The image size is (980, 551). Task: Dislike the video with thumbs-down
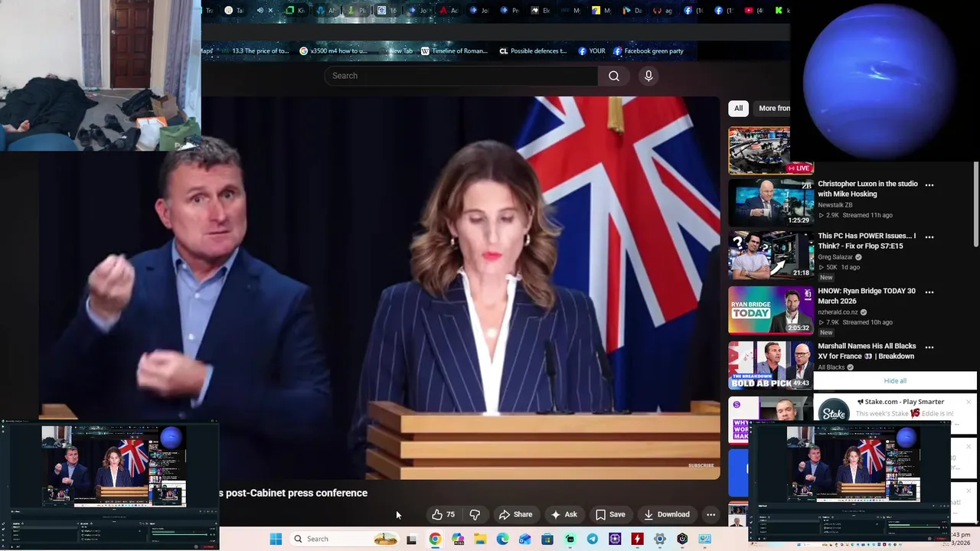475,514
